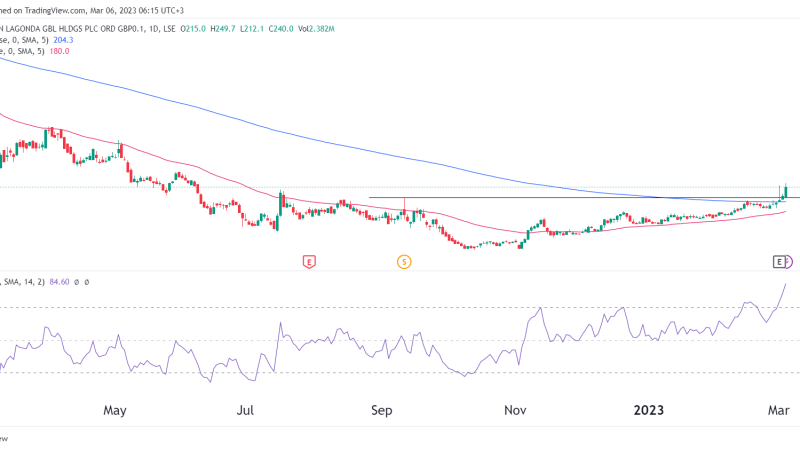Click the 1D interval label in legend
The image size is (800, 450).
coord(153,29)
